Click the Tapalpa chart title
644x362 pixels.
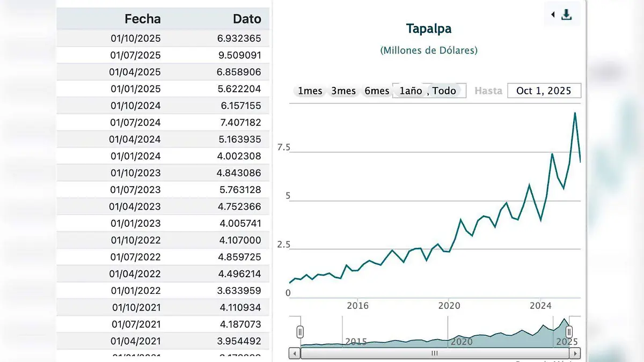[428, 29]
